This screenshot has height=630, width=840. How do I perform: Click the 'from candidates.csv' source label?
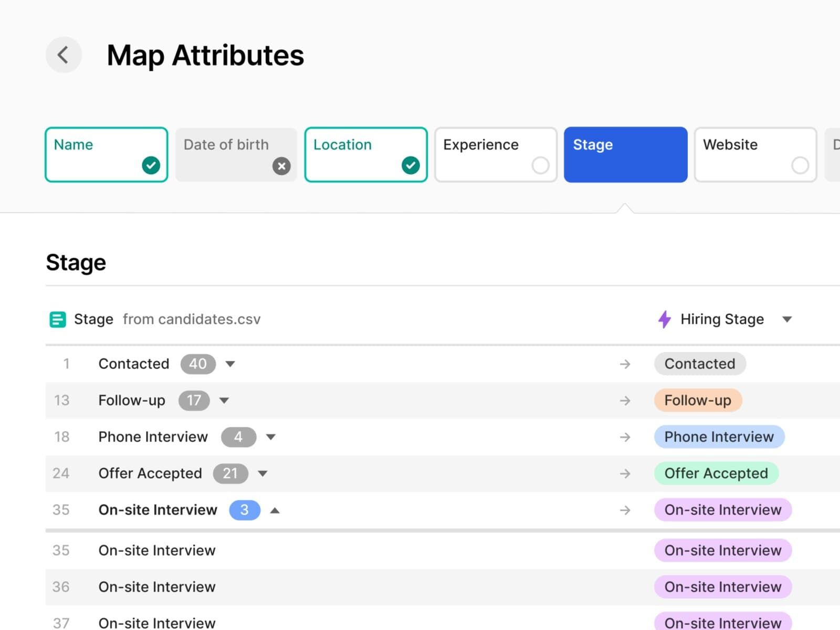pos(192,319)
